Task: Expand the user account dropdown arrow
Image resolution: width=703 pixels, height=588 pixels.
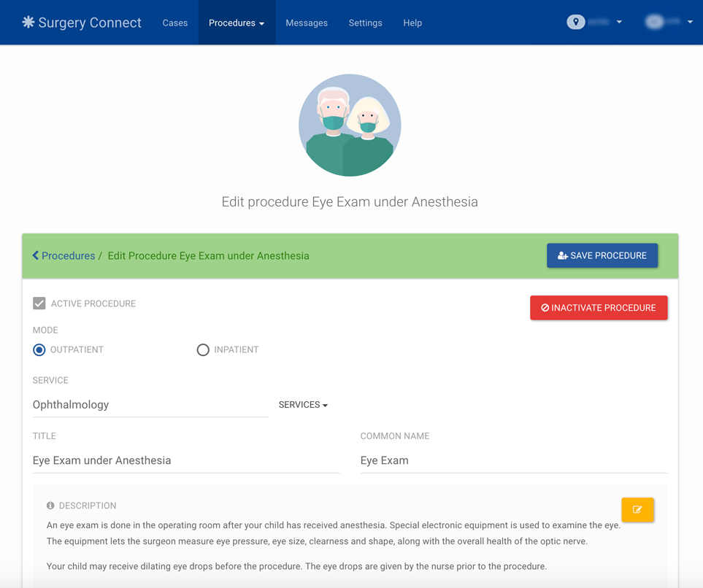Action: coord(690,22)
